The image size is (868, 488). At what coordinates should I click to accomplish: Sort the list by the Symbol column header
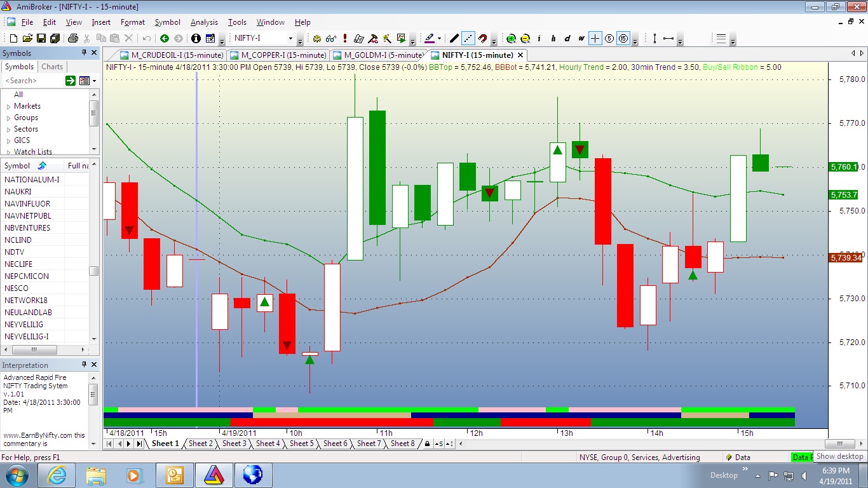coord(32,165)
